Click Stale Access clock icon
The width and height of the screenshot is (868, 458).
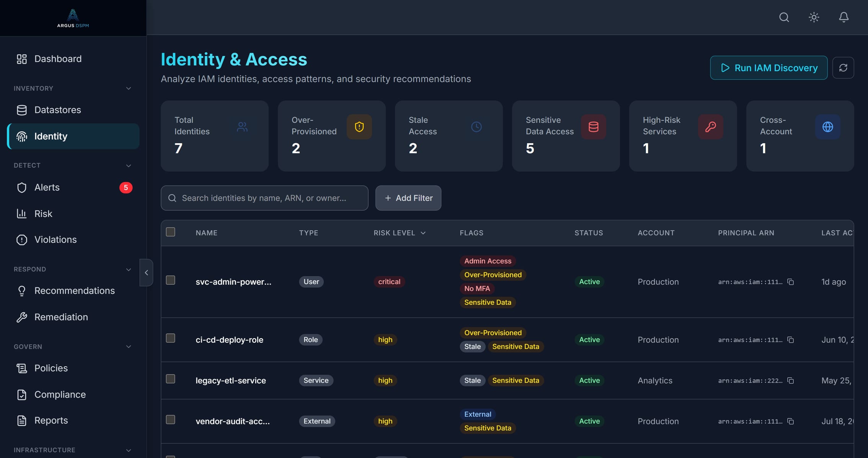[x=476, y=127]
